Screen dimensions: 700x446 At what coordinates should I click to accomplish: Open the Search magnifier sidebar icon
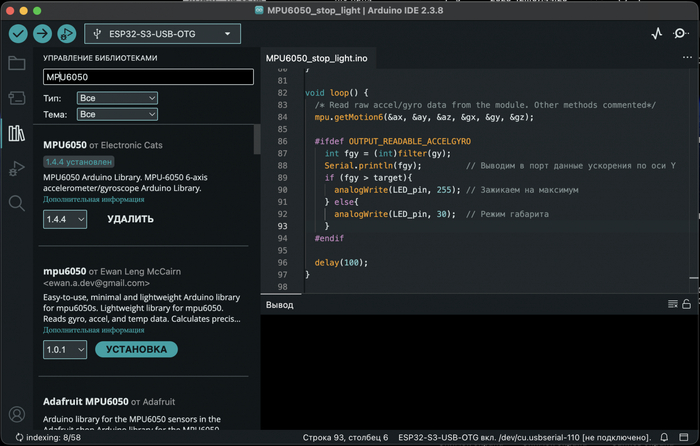click(x=17, y=203)
